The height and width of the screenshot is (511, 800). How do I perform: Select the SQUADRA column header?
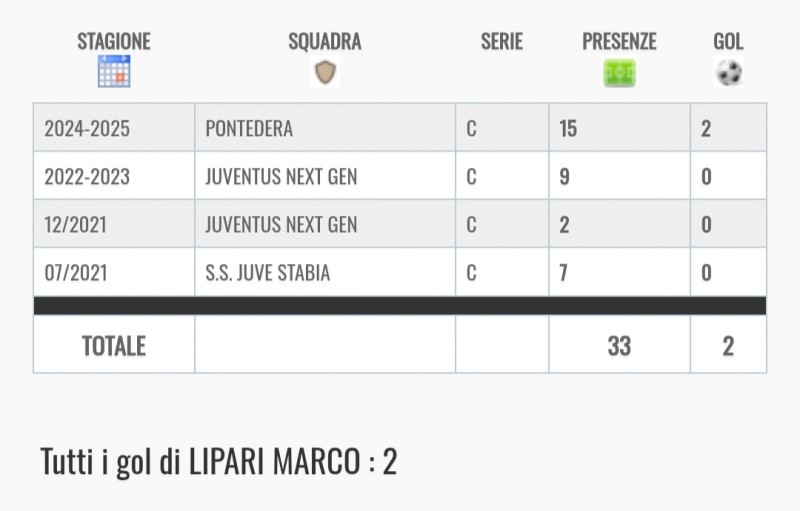(325, 41)
